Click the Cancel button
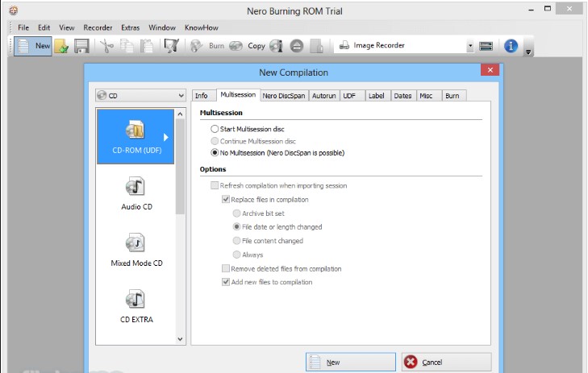Screen dimensions: 588x373 446,363
